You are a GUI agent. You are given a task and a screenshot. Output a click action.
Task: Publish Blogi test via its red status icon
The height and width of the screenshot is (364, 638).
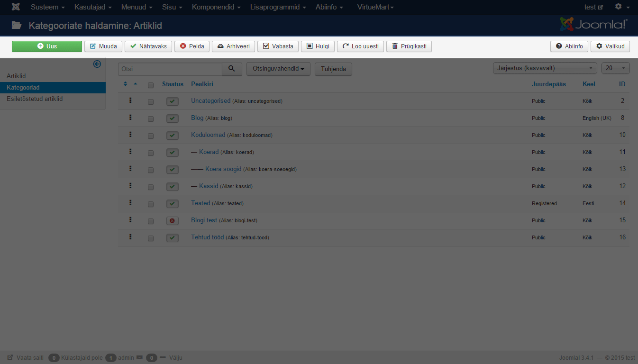(x=173, y=221)
